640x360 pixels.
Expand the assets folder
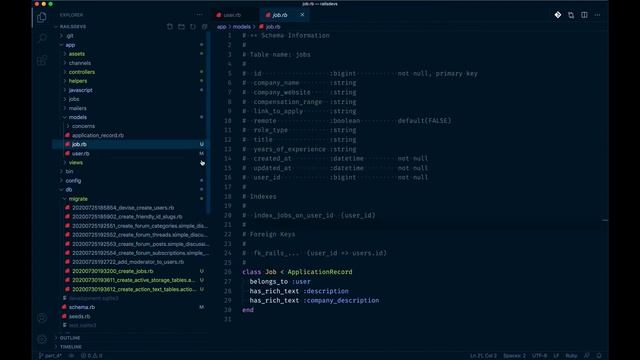(x=77, y=54)
